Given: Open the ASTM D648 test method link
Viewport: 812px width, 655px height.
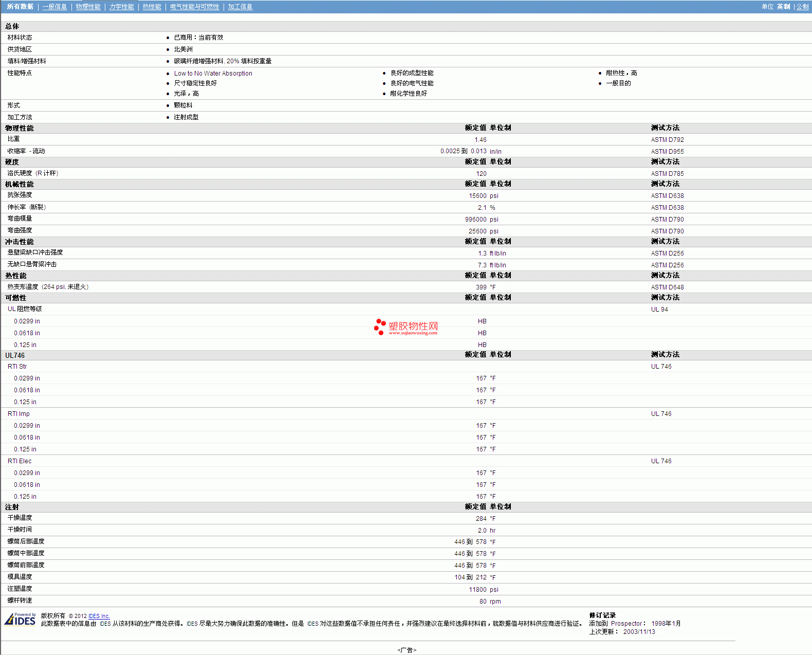Looking at the screenshot, I should pyautogui.click(x=667, y=287).
